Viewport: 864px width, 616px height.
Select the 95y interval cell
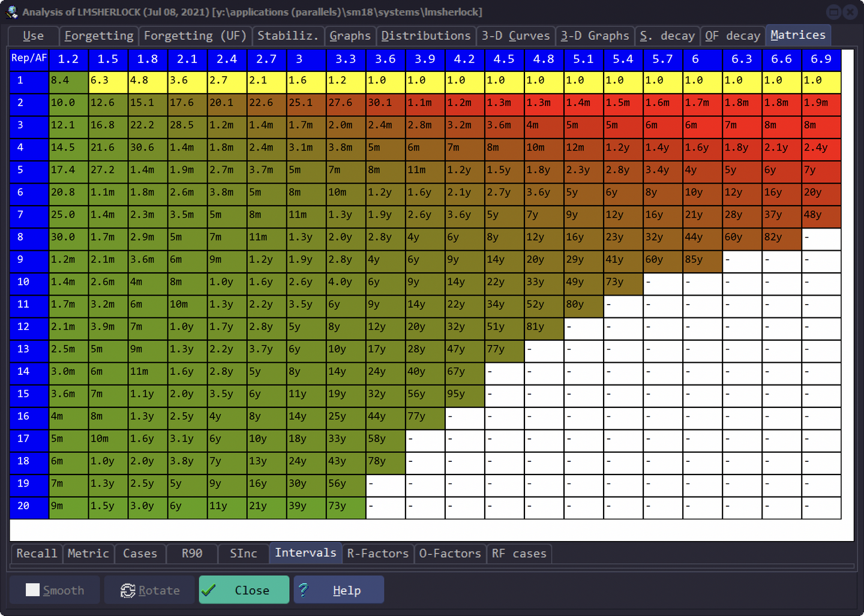coord(464,396)
